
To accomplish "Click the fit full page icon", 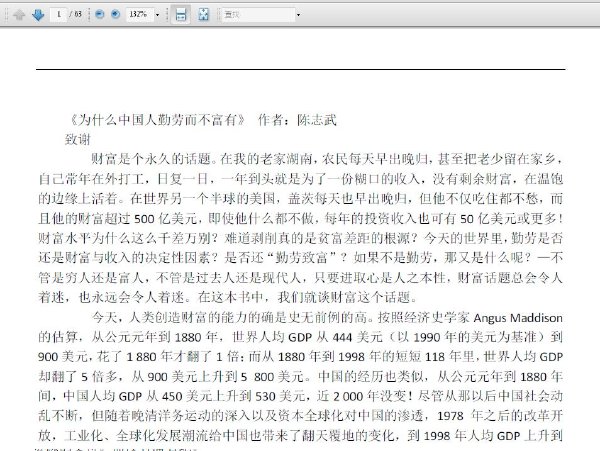I will click(204, 15).
